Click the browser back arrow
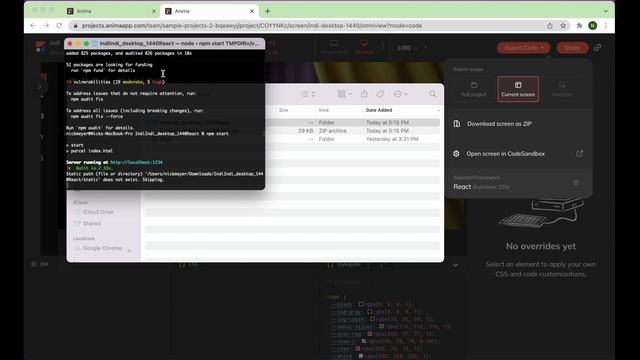This screenshot has width=640, height=360. (33, 26)
